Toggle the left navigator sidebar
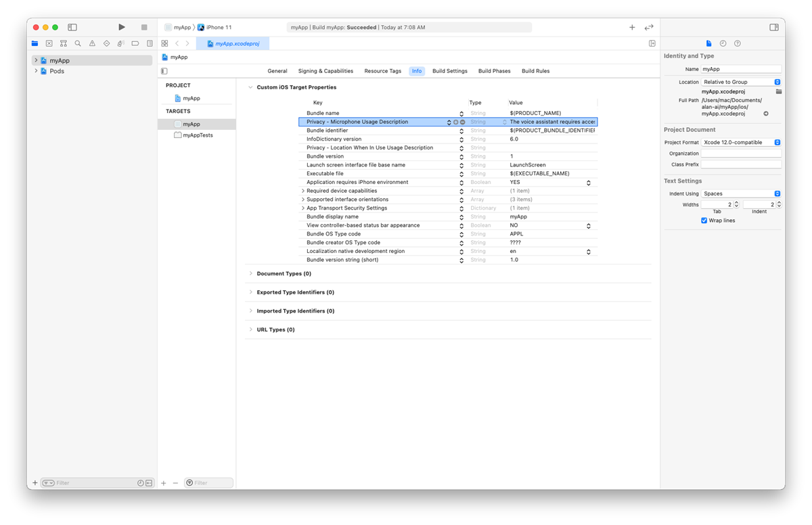The height and width of the screenshot is (525, 812). pyautogui.click(x=72, y=27)
